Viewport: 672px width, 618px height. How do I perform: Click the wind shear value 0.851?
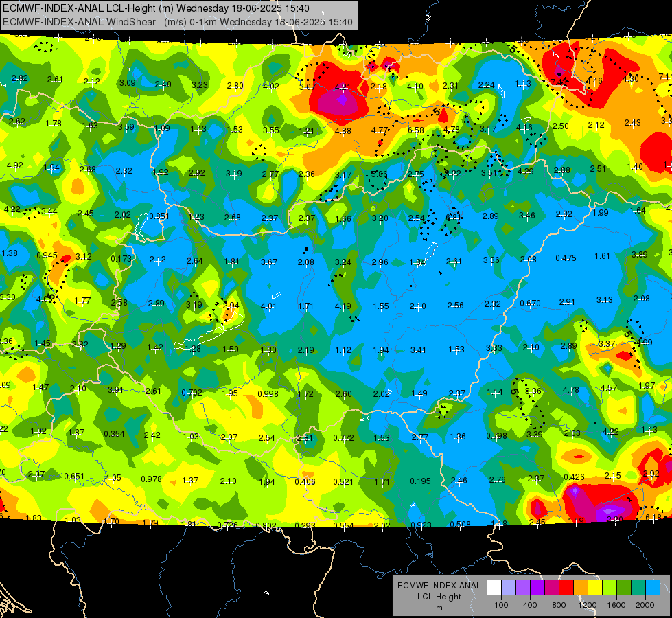(159, 216)
